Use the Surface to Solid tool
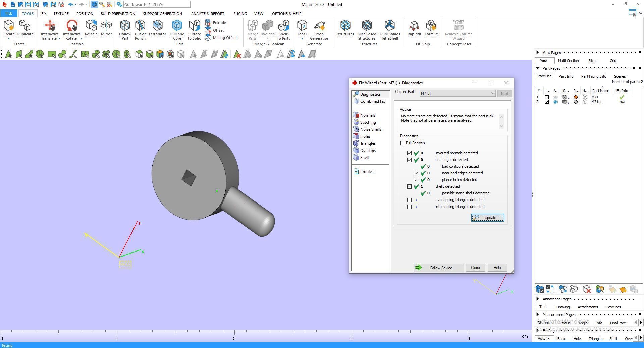This screenshot has height=348, width=644. [x=194, y=30]
